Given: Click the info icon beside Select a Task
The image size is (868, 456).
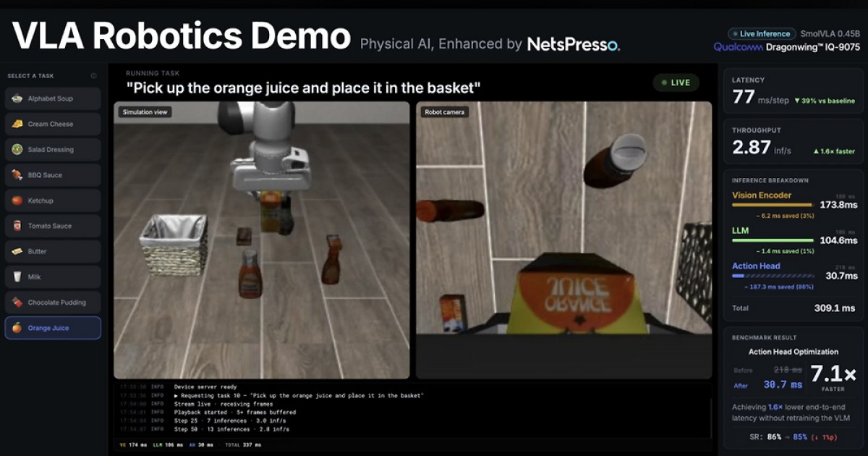Looking at the screenshot, I should [93, 76].
